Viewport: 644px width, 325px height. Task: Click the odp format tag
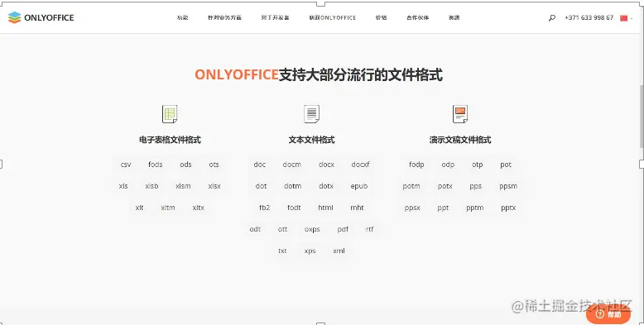448,165
